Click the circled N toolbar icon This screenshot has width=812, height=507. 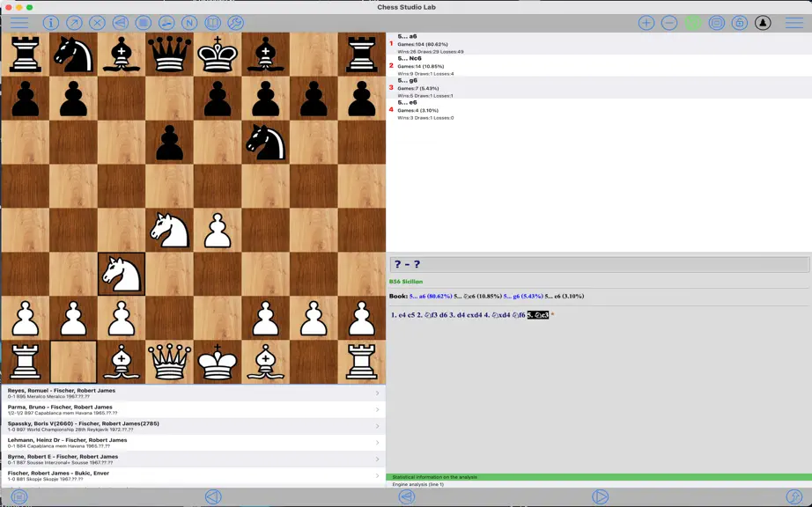pyautogui.click(x=189, y=23)
